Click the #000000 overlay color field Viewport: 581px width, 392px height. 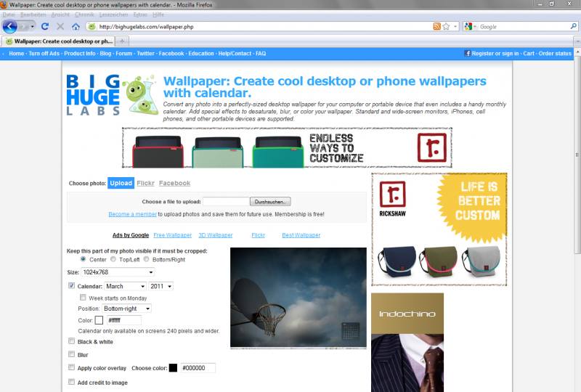tap(198, 368)
